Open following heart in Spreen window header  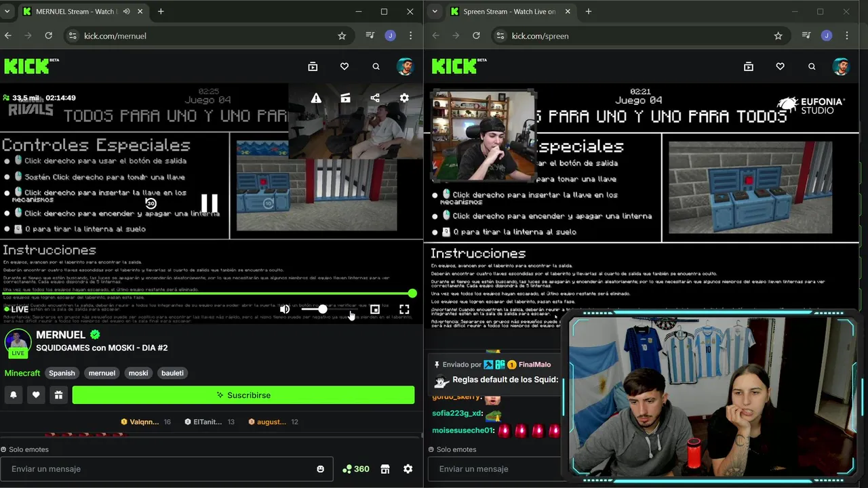(x=781, y=66)
